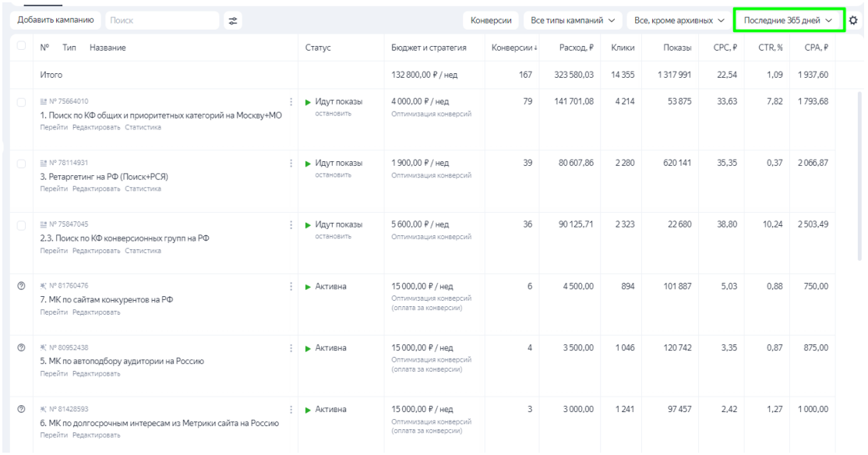Click budget 4 000,00 ₽ / нед cell
Image resolution: width=868 pixels, height=455 pixels.
(420, 102)
